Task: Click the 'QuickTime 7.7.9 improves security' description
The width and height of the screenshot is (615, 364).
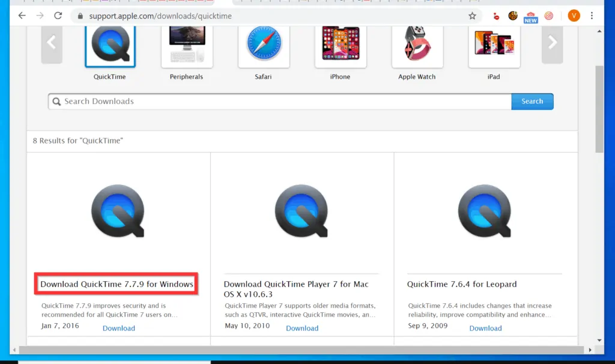Action: pyautogui.click(x=109, y=311)
